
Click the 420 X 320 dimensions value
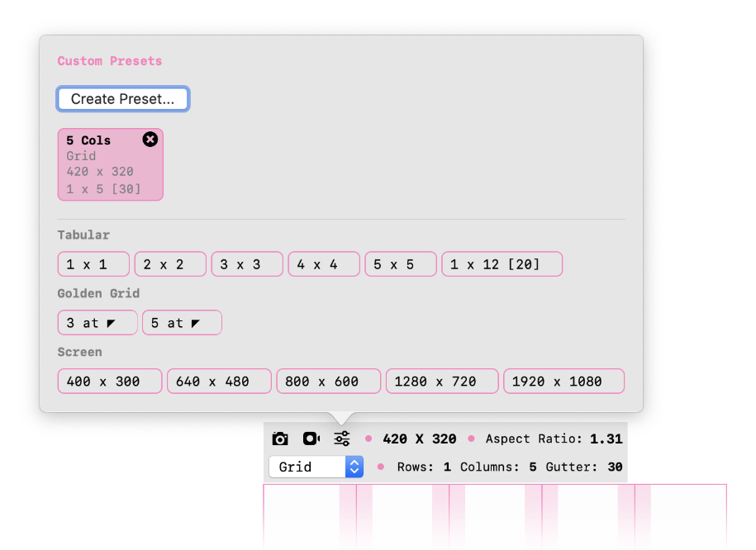[420, 439]
